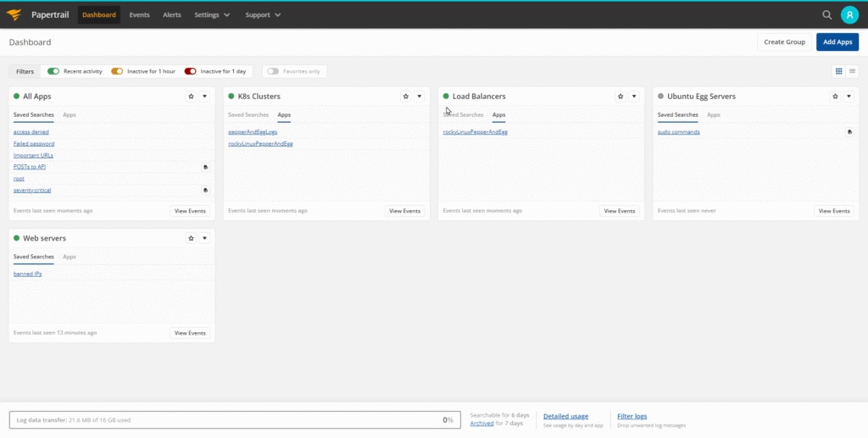Favorite the Load Balancers group
This screenshot has height=438, width=868.
(x=620, y=97)
